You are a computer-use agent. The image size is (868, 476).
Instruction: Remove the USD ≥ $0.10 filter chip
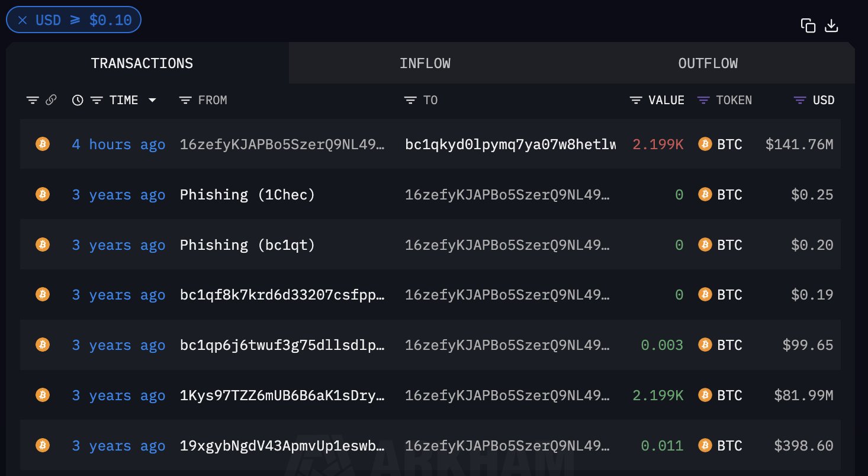tap(22, 20)
